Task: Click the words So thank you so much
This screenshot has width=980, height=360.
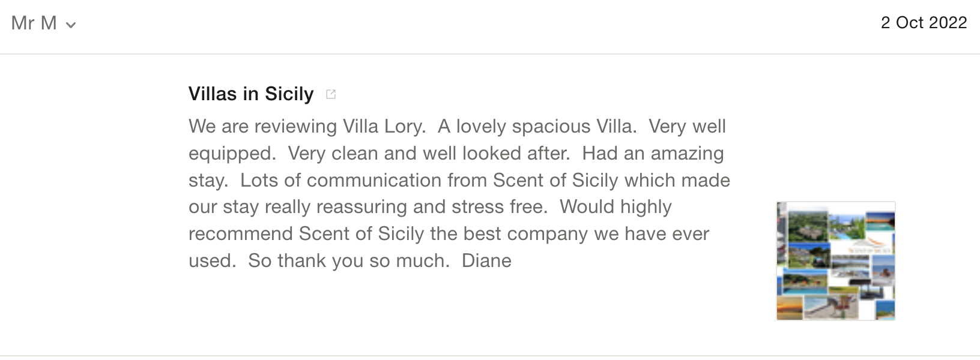Action: (x=348, y=261)
